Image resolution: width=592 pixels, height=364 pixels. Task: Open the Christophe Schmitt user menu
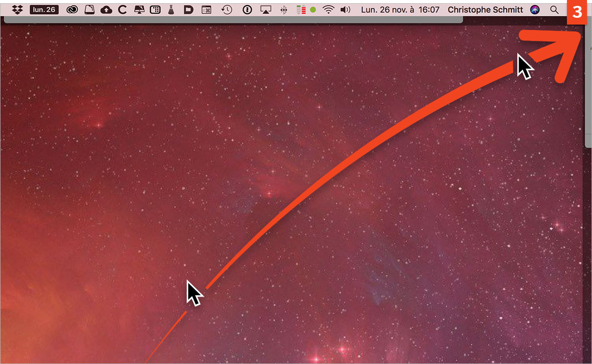pos(485,10)
